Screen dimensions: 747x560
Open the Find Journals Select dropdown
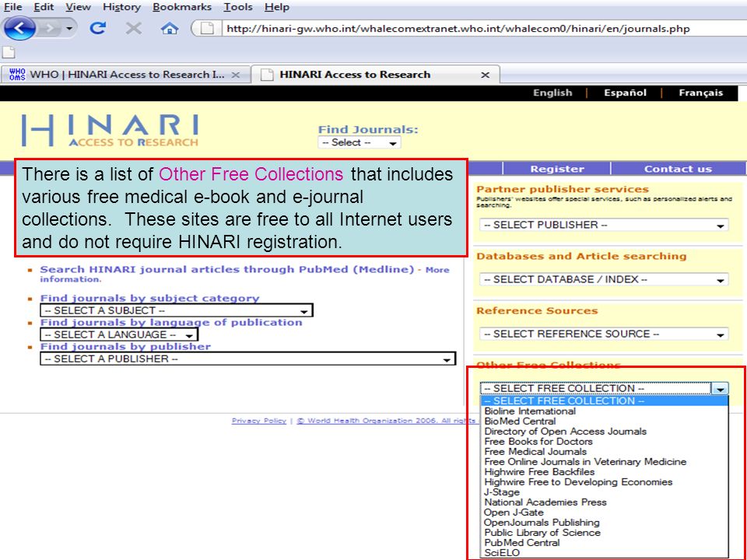pos(359,142)
